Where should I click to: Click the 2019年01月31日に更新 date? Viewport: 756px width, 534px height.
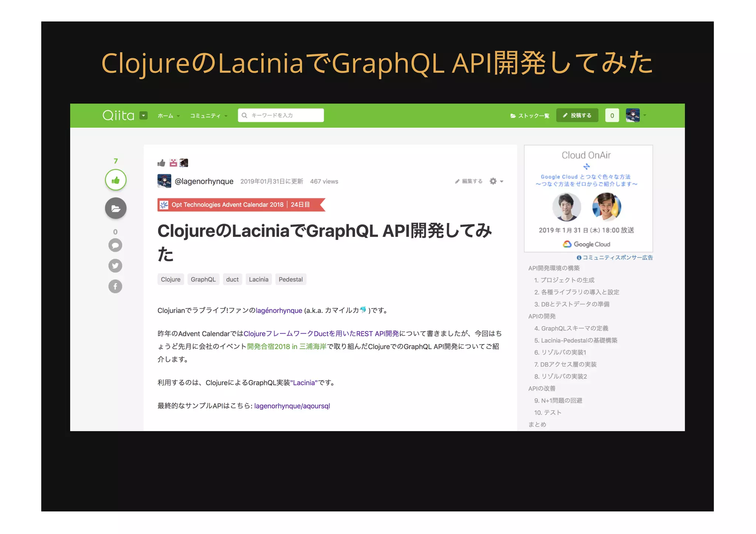tap(272, 182)
